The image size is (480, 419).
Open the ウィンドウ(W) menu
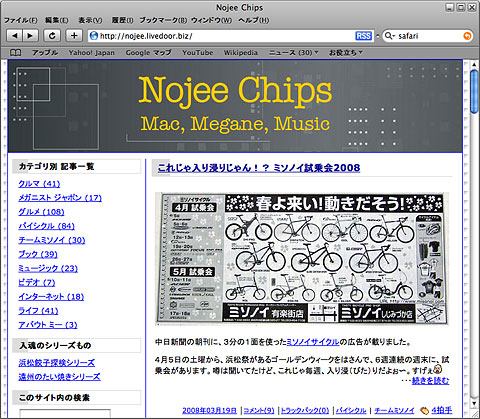(x=211, y=20)
